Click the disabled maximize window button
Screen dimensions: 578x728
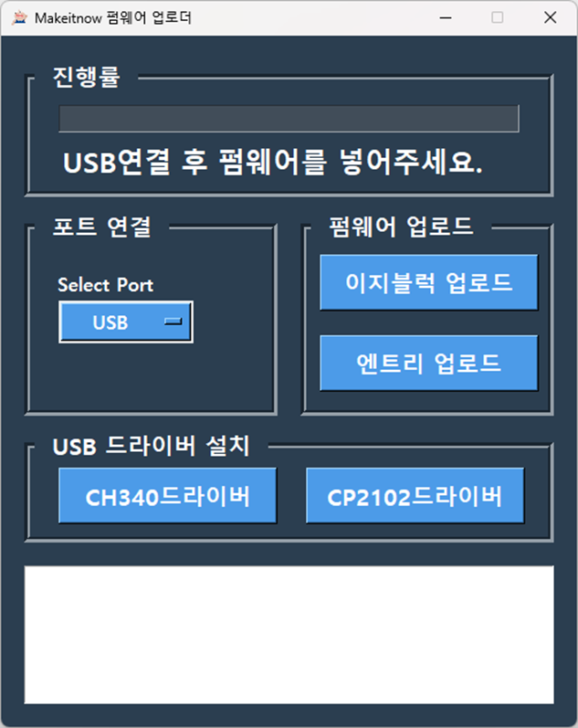click(498, 17)
